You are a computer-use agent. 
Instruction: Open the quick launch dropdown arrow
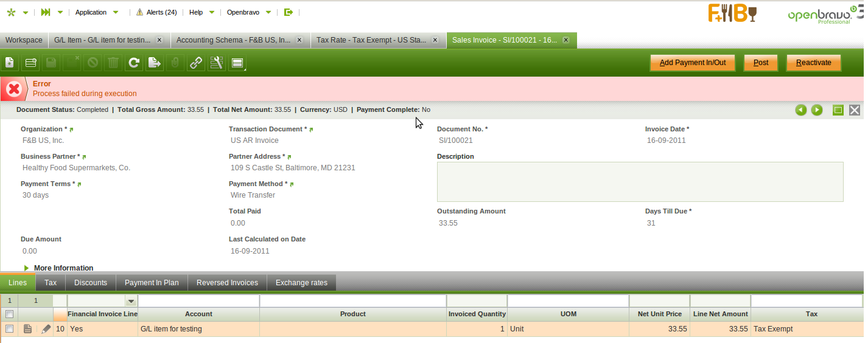60,13
